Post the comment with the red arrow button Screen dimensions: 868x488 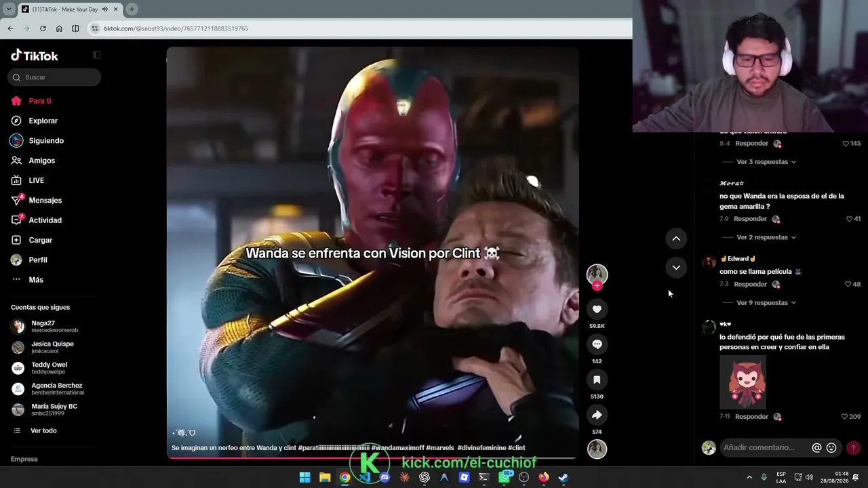coord(853,447)
